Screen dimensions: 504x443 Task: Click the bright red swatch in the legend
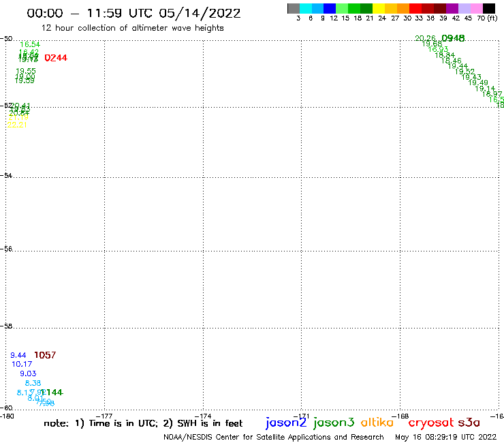click(415, 8)
